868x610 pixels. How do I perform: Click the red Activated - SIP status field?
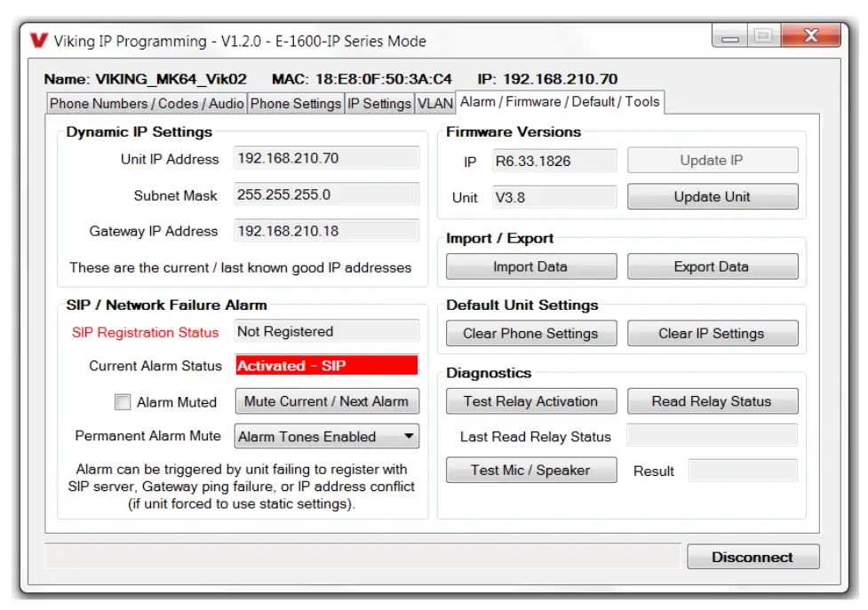[327, 366]
